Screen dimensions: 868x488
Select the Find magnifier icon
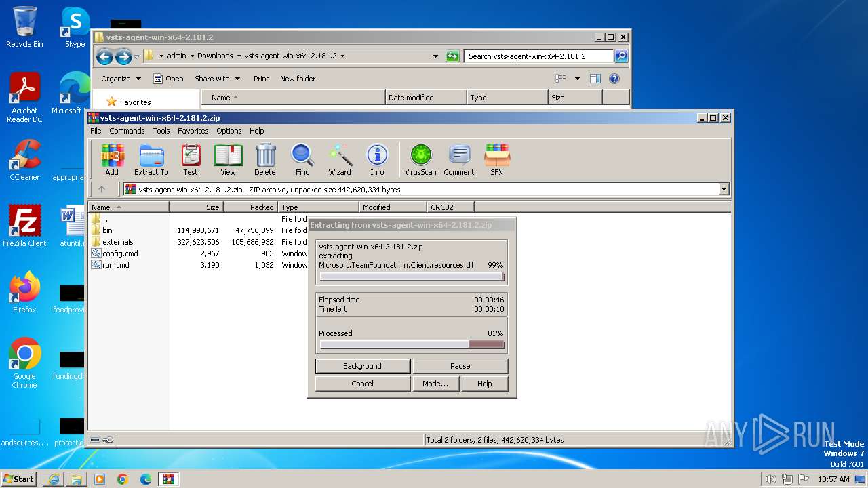click(302, 160)
